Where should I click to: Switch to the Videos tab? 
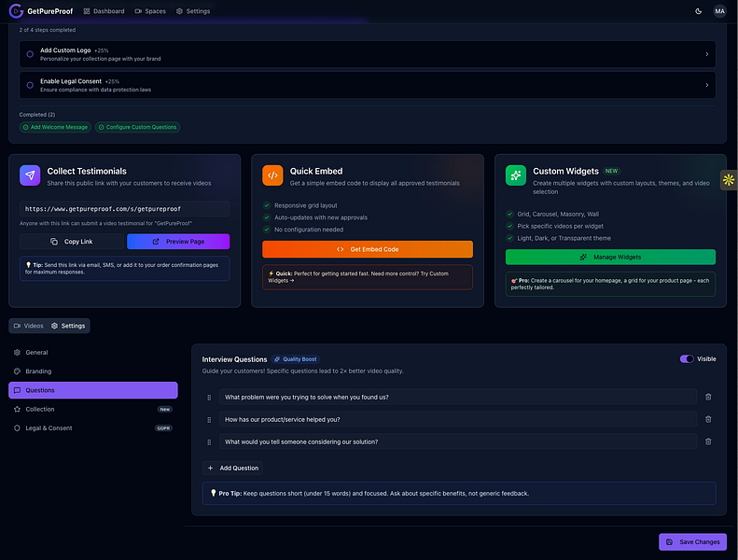tap(29, 326)
